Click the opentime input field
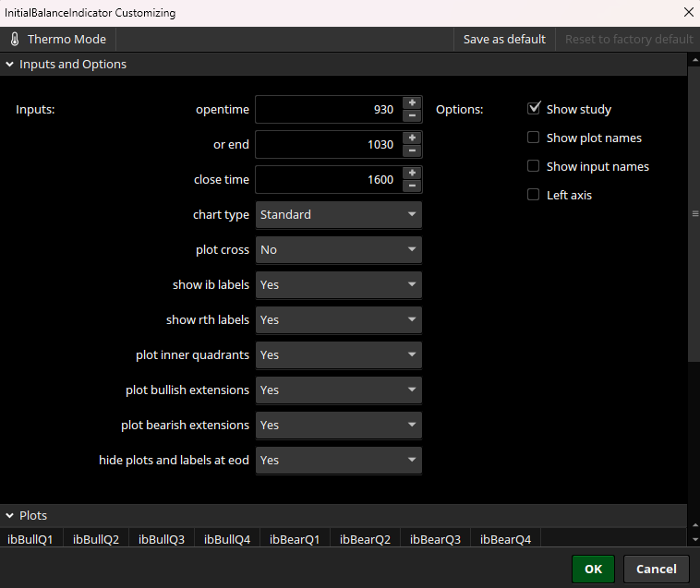The height and width of the screenshot is (588, 700). [x=327, y=110]
